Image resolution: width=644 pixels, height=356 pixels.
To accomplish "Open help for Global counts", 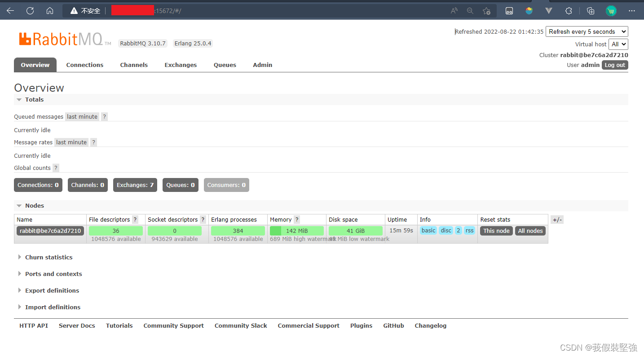I will click(x=56, y=168).
